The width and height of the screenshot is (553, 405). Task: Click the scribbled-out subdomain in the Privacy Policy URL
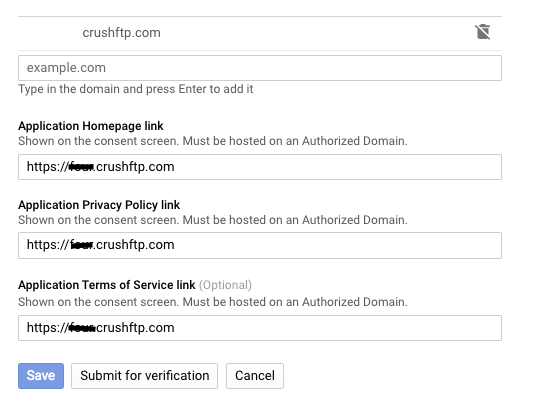pos(81,244)
